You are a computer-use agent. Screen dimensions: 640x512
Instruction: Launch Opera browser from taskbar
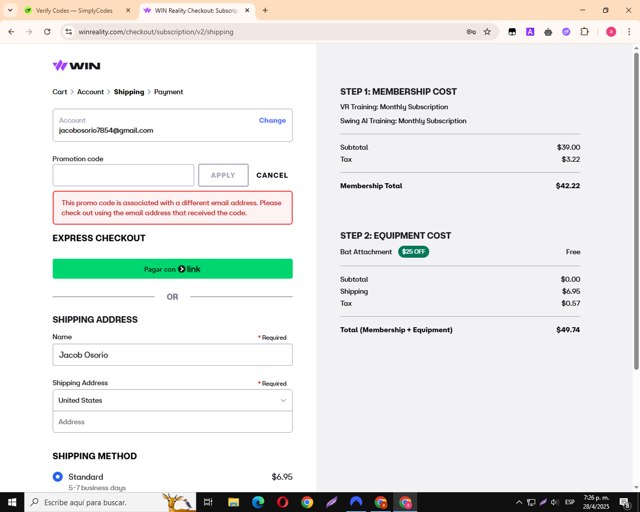point(282,502)
